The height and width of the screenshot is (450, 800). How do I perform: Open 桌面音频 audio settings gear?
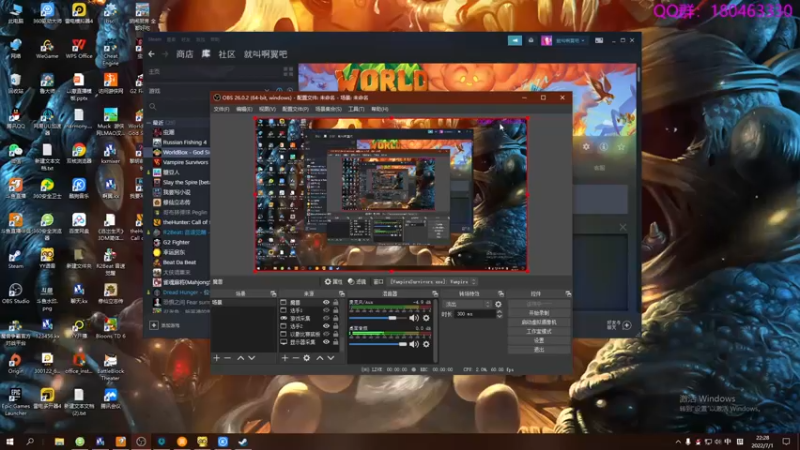(426, 344)
